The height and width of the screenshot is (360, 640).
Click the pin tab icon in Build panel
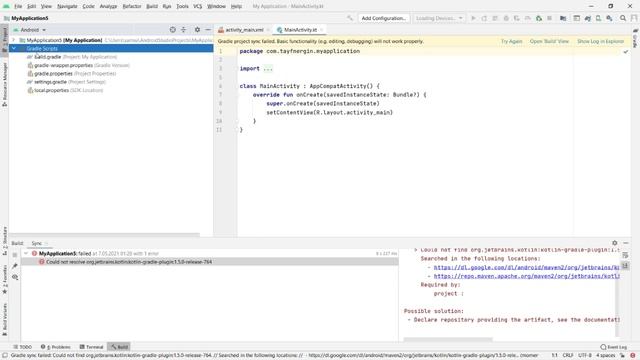tap(15, 266)
